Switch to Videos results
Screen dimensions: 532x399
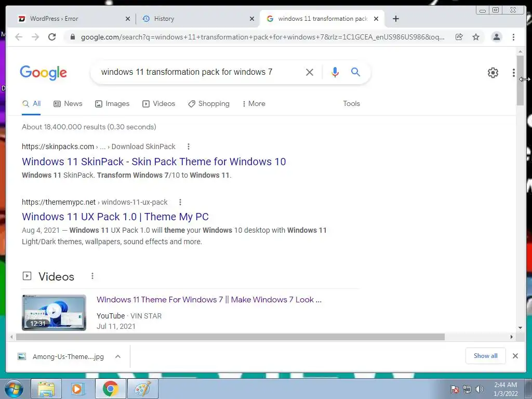159,104
